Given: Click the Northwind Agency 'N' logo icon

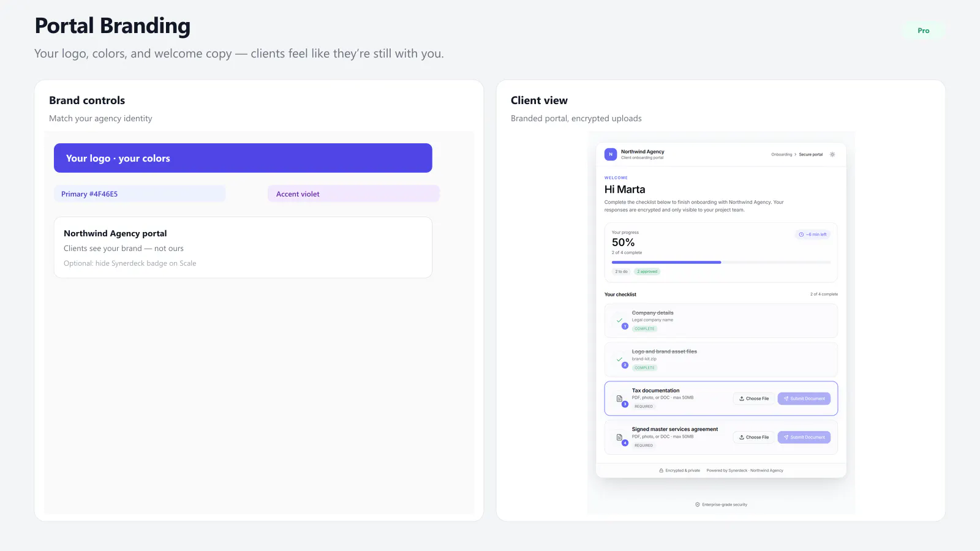Looking at the screenshot, I should point(611,154).
